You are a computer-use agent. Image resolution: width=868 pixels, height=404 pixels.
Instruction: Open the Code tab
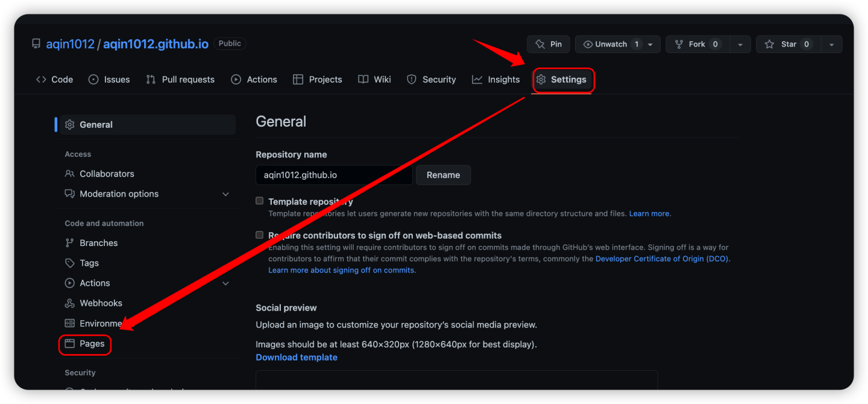click(55, 80)
